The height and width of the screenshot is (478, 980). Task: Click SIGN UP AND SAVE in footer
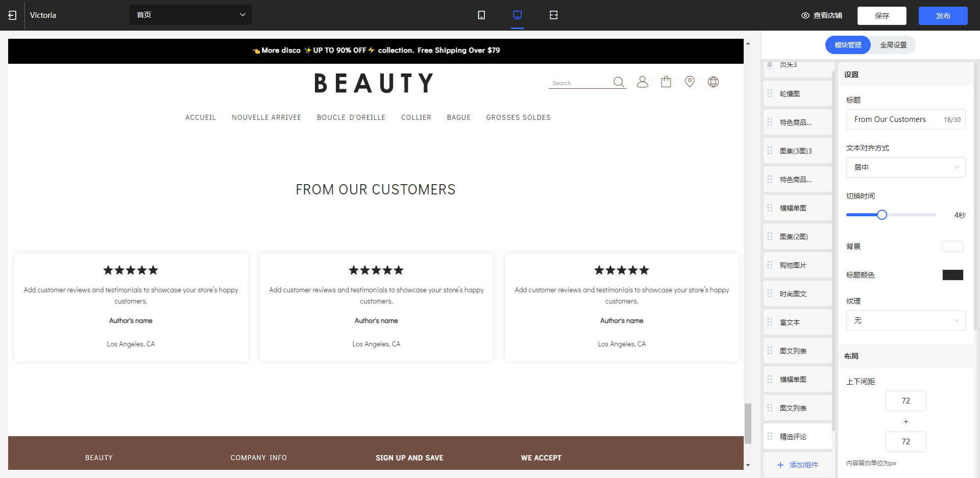tap(409, 458)
